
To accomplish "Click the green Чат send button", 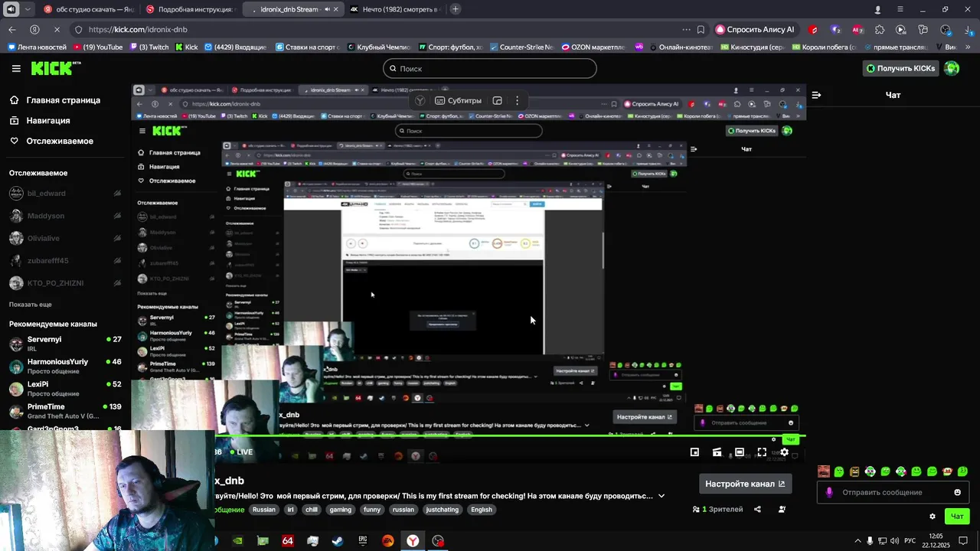I will click(x=957, y=517).
